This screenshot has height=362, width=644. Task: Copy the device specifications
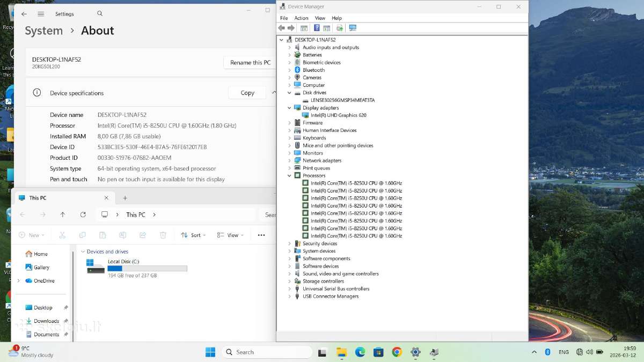coord(247,93)
